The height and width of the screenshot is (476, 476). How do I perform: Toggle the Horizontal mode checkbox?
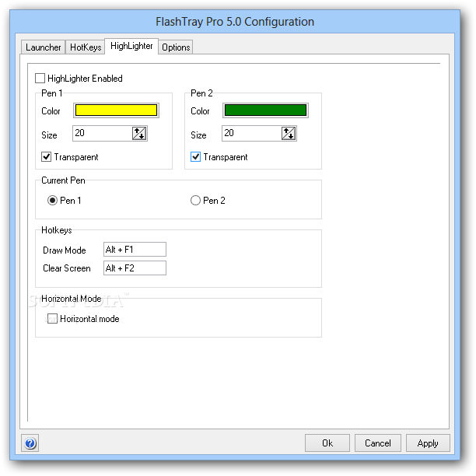tap(52, 319)
